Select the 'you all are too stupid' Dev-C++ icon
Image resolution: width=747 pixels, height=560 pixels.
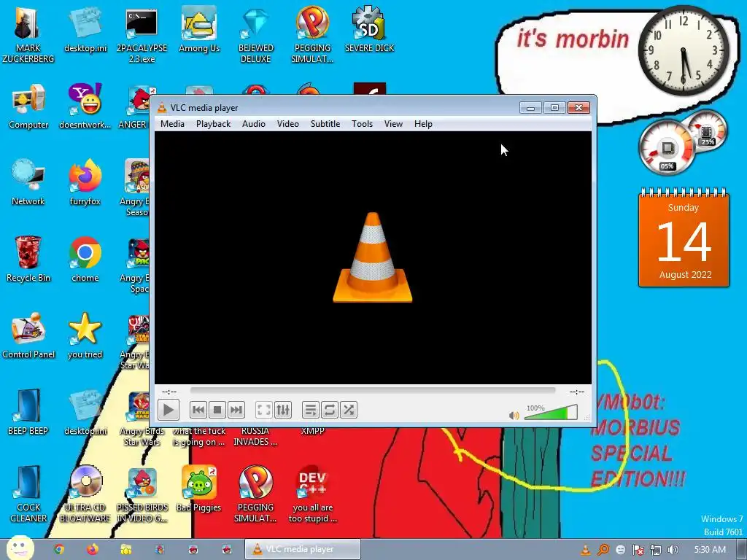[312, 494]
